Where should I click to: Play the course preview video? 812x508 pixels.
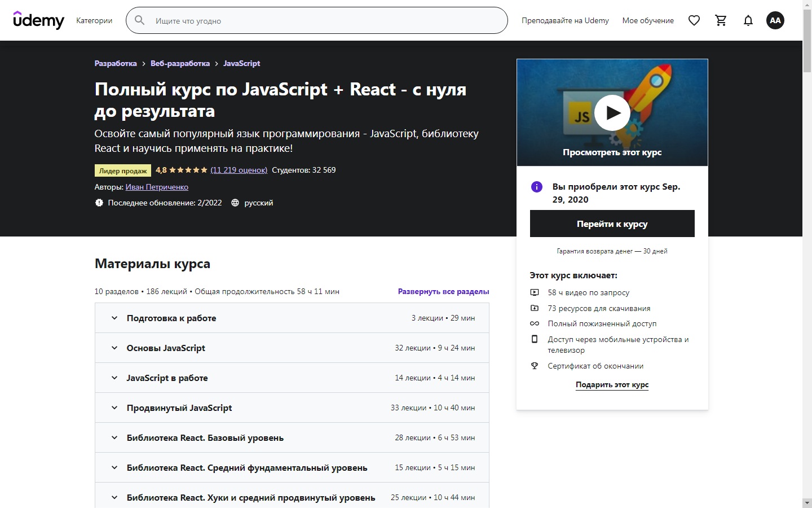[612, 113]
